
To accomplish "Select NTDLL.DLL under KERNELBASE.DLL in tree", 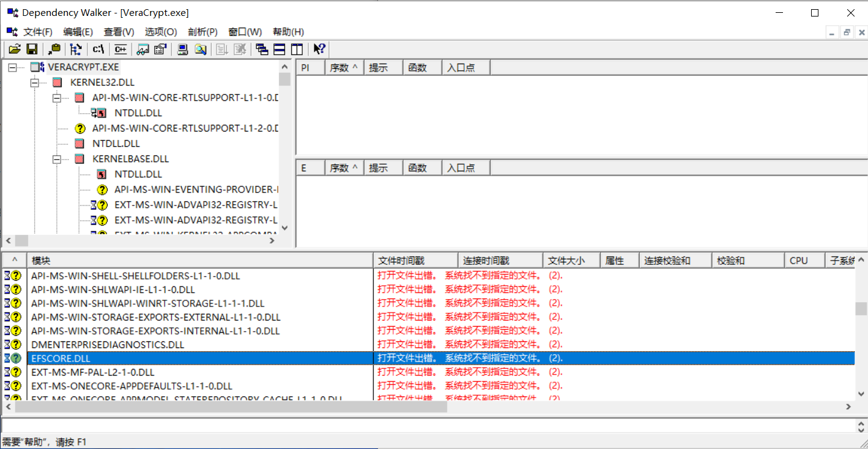I will coord(138,174).
